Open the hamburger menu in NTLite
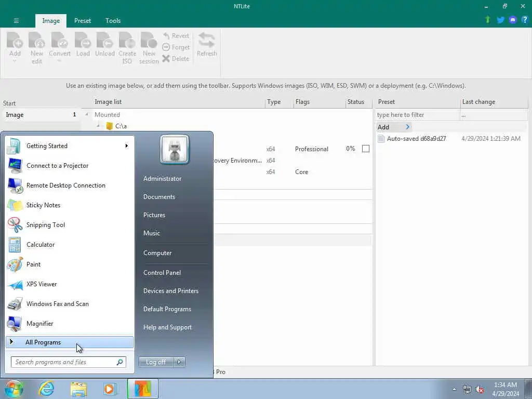Viewport: 532px width, 399px height. 16,21
